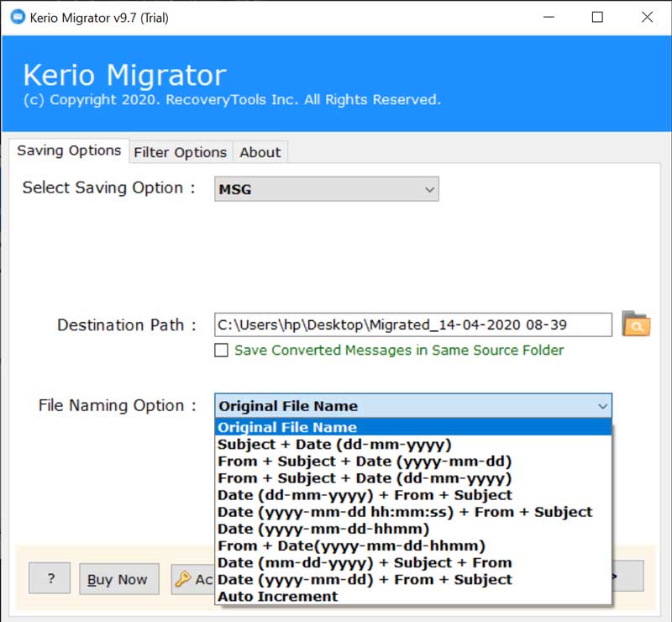Close the Kerio Migrator window

[x=647, y=17]
